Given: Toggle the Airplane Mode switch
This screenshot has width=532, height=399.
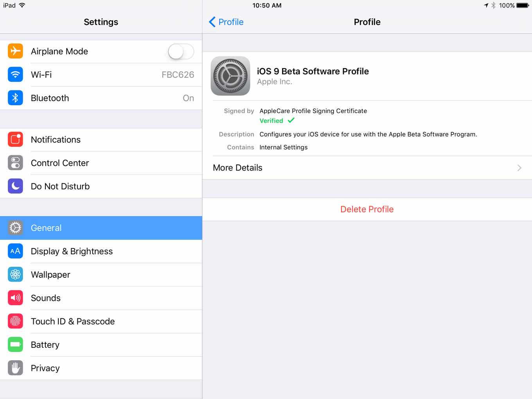Looking at the screenshot, I should coord(181,51).
